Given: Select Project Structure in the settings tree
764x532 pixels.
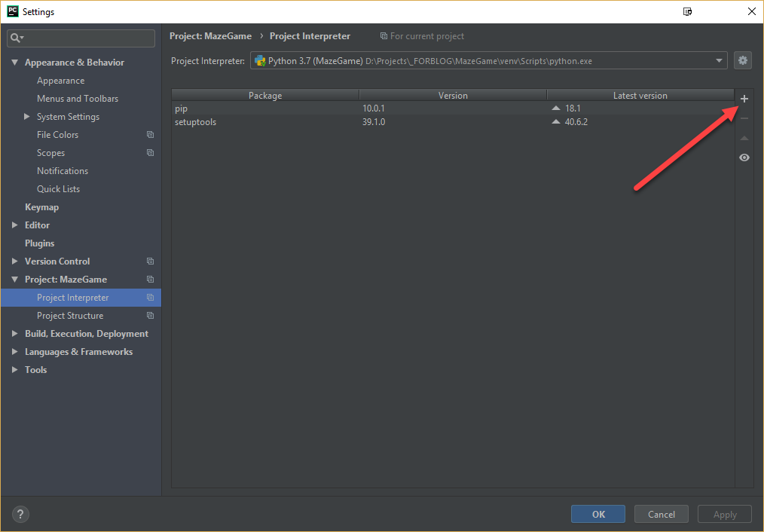Looking at the screenshot, I should click(x=70, y=316).
